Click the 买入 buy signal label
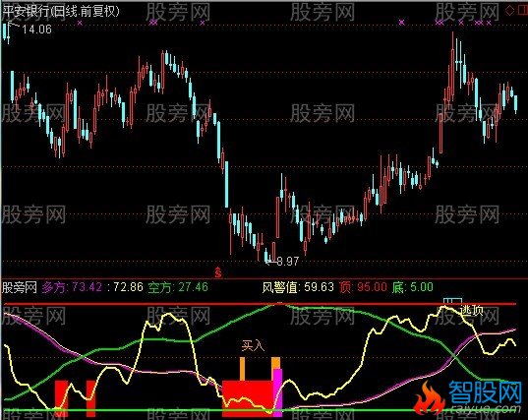The width and height of the screenshot is (528, 420). pyautogui.click(x=253, y=345)
